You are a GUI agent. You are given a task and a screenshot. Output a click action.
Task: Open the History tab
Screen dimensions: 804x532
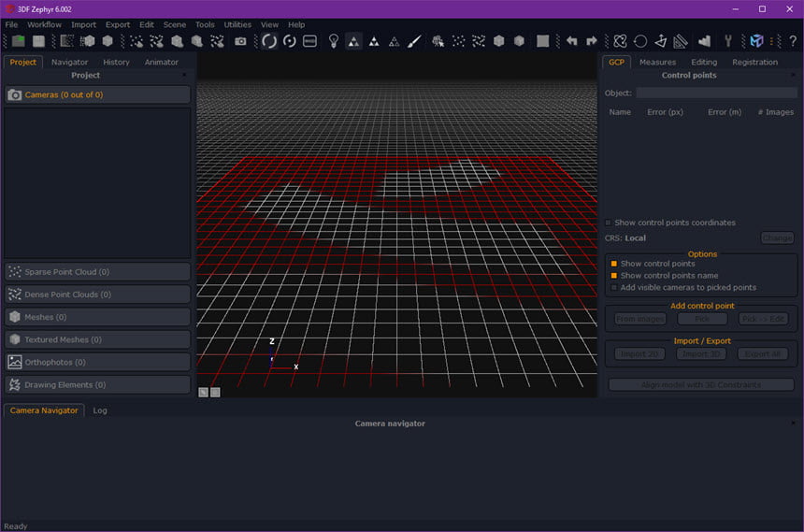[117, 62]
